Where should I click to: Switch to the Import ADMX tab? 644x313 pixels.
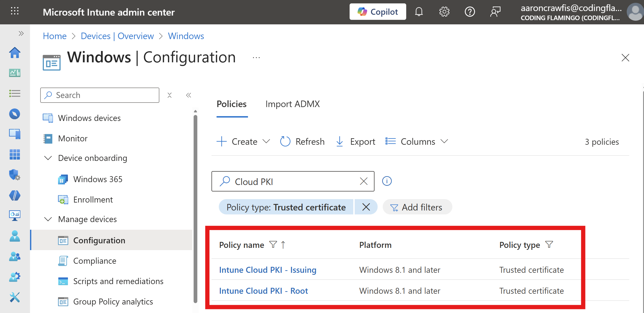(x=292, y=104)
